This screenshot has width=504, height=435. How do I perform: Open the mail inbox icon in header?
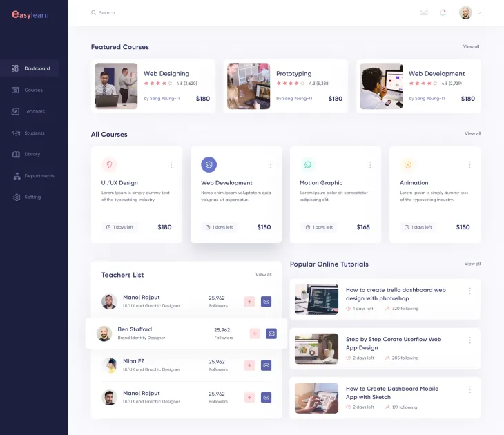coord(423,12)
